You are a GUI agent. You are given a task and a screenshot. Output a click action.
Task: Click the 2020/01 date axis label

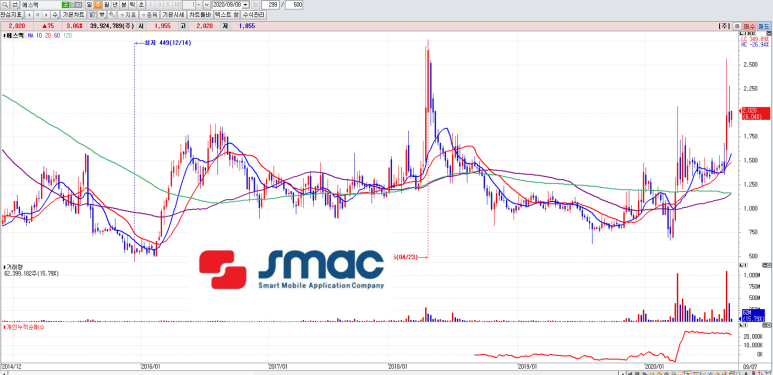[x=655, y=367]
